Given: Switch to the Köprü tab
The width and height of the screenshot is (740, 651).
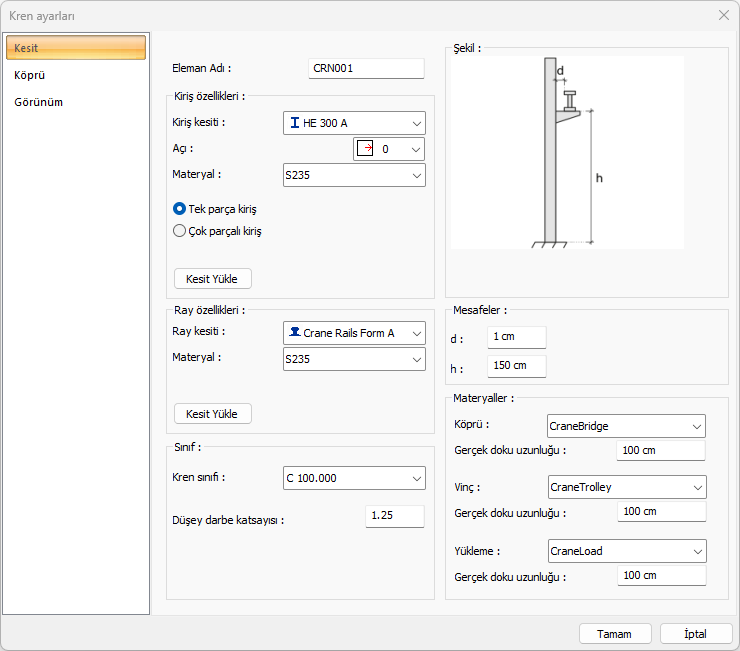Looking at the screenshot, I should point(30,75).
